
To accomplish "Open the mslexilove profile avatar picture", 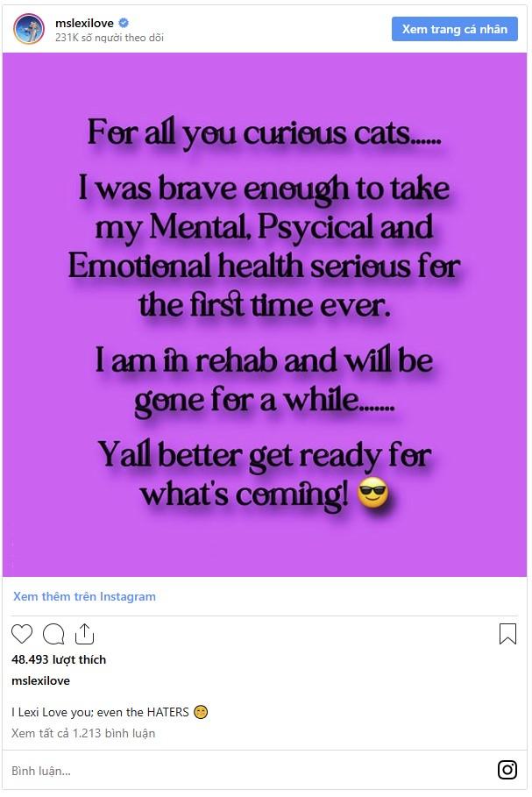I will coord(28,29).
